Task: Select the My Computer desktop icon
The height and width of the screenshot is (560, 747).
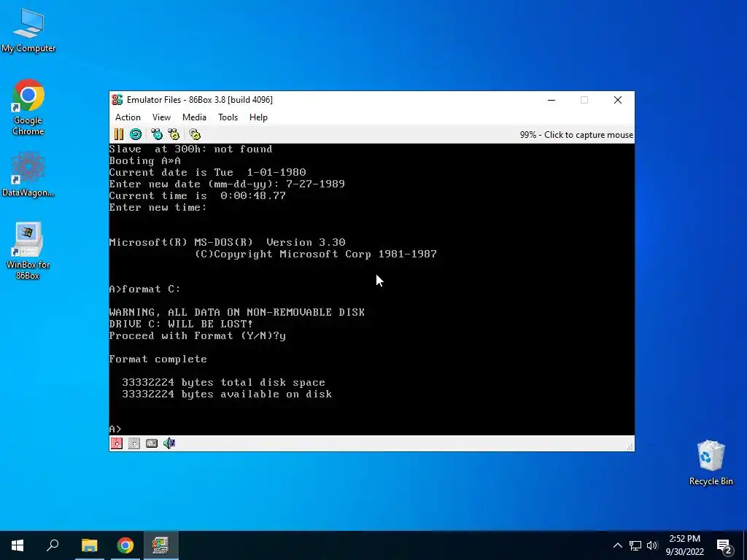Action: click(28, 31)
